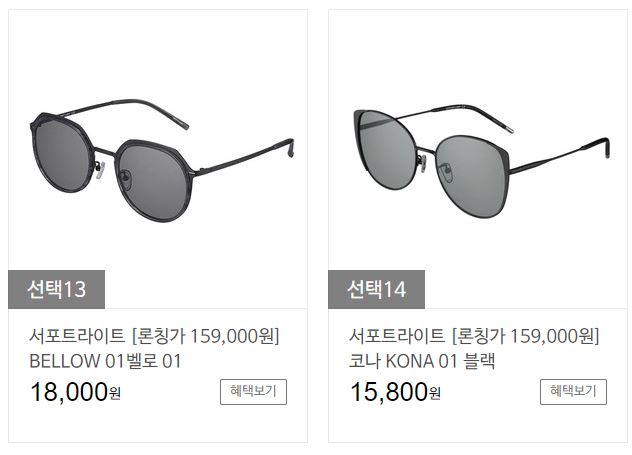Screen dimensions: 632x455
Task: Open the 코나 KONA 01 블랙 product title
Action: click(422, 361)
